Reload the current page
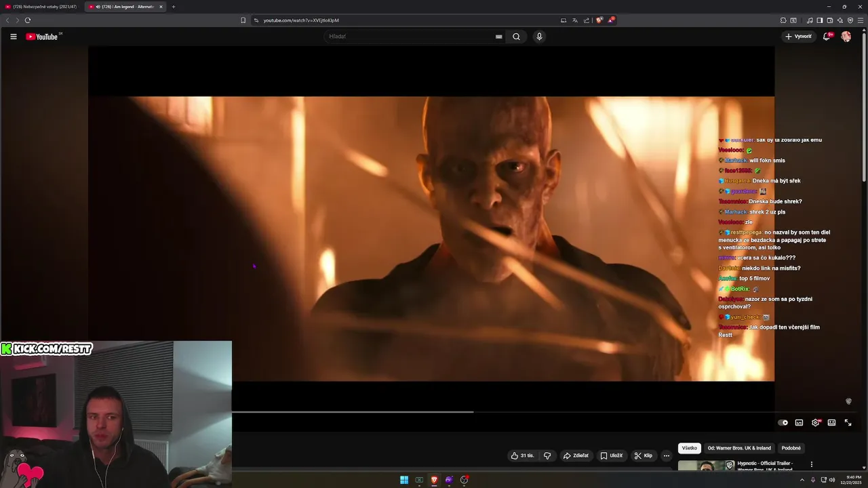 (x=27, y=20)
